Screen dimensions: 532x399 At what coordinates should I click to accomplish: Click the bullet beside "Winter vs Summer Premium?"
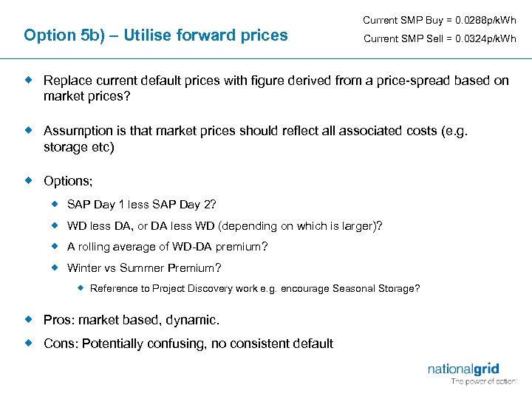click(x=55, y=267)
